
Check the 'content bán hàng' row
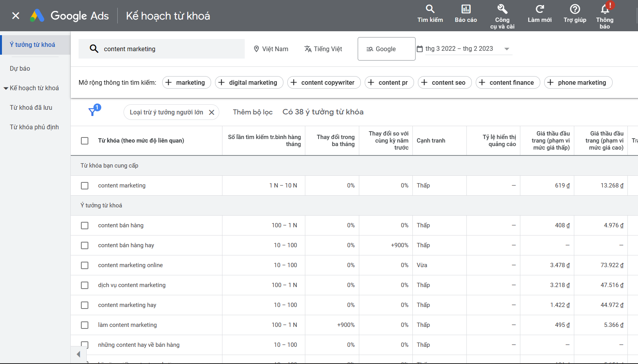[84, 225]
